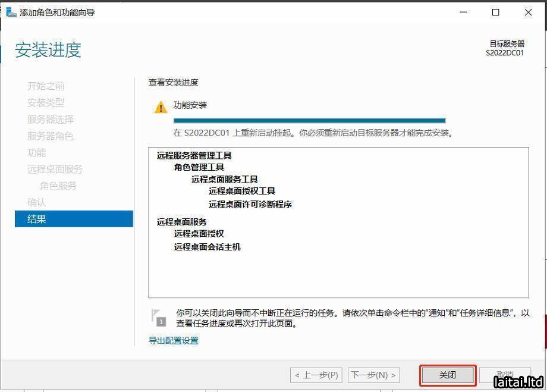Viewport: 547px width, 392px height.
Task: Select 远程服务器管理工具 in the results list
Action: click(194, 155)
